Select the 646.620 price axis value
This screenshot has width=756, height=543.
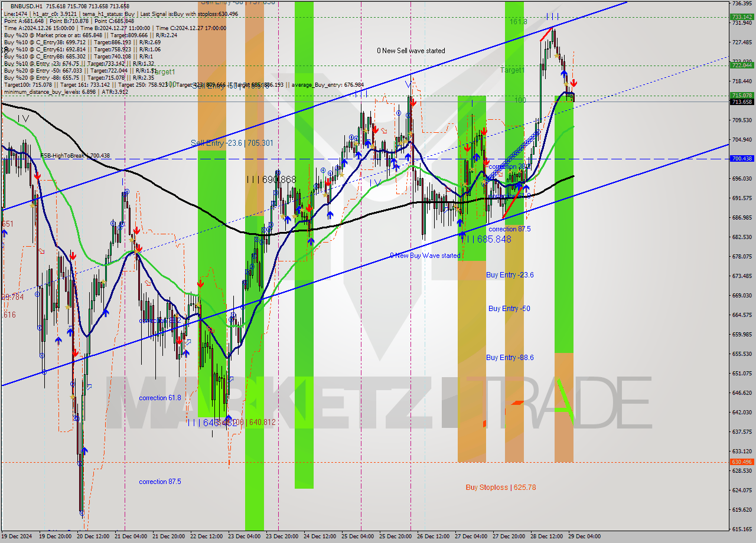742,392
